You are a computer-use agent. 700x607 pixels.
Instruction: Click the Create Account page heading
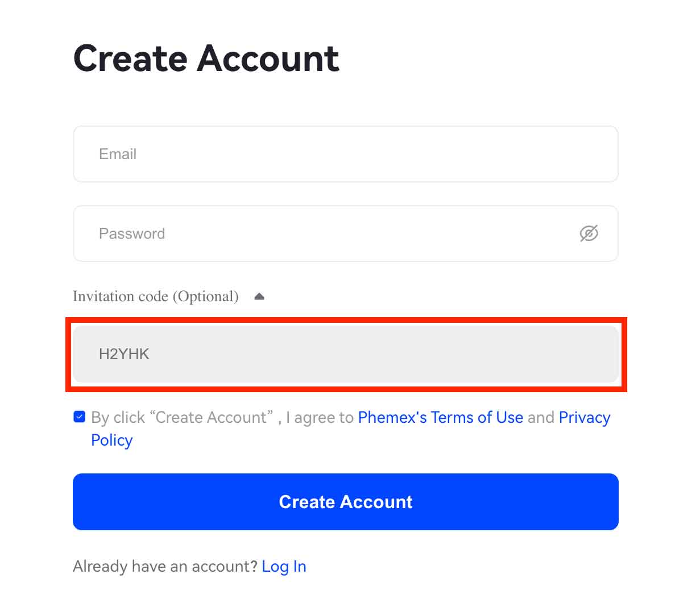point(206,57)
